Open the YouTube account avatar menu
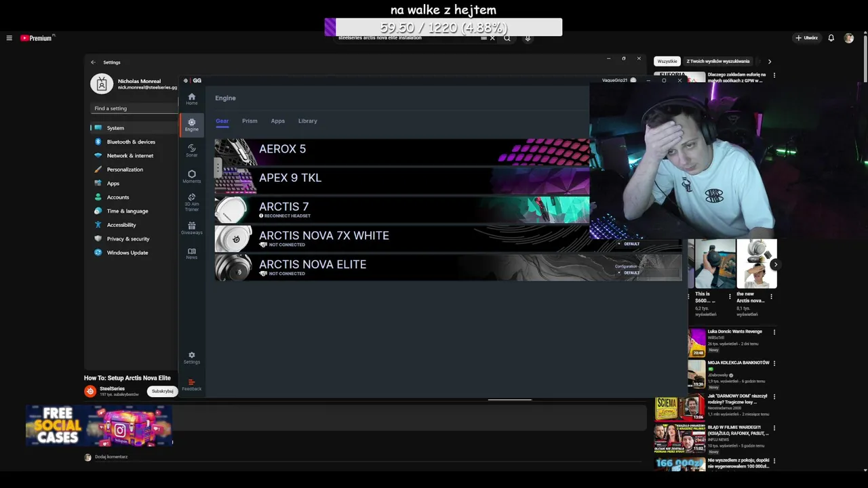The width and height of the screenshot is (868, 488). click(x=849, y=38)
